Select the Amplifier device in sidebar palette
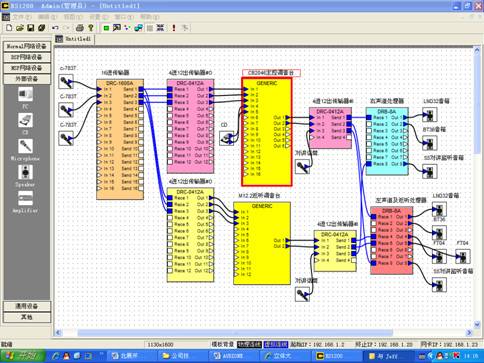484x363 pixels. tap(25, 202)
